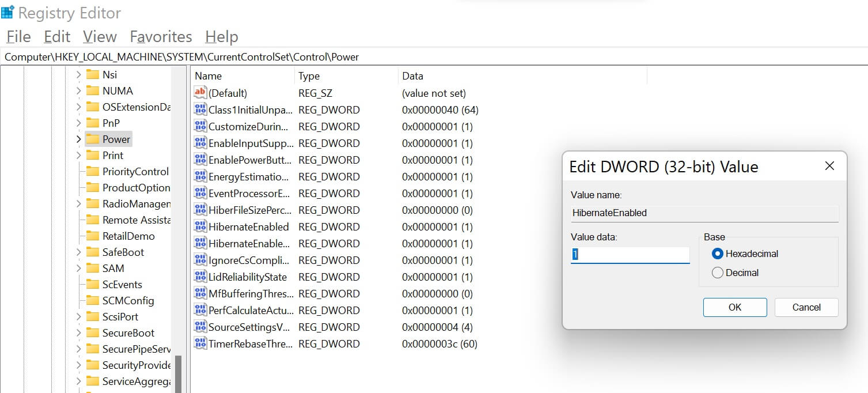Viewport: 868px width, 393px height.
Task: Expand the Nsi tree node
Action: coord(79,74)
